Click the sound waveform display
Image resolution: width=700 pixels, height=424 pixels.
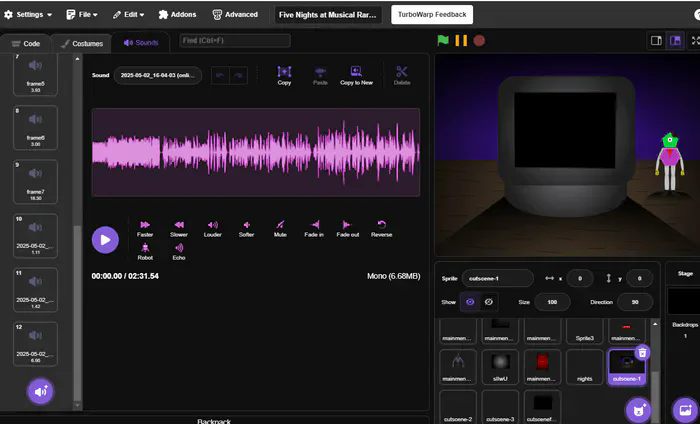(x=256, y=152)
